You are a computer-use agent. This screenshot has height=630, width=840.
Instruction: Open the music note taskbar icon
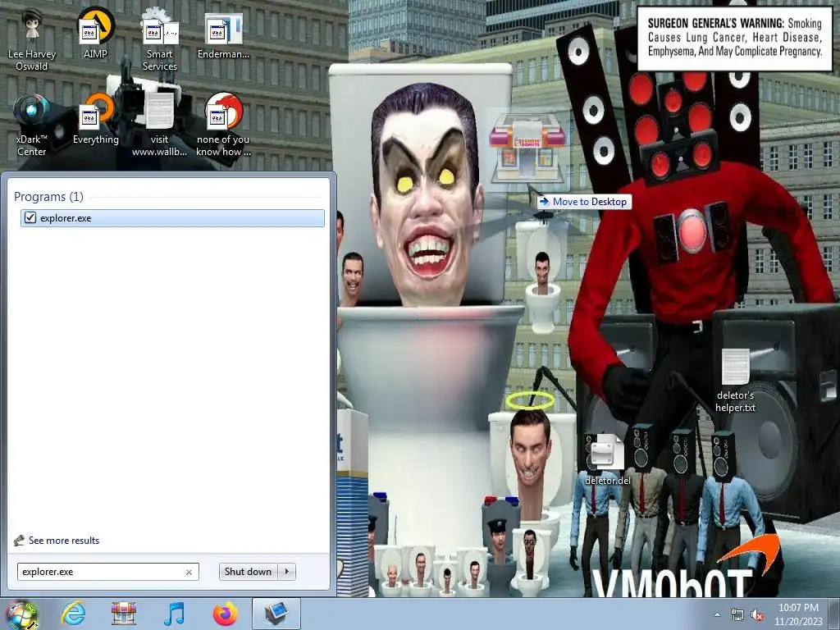tap(174, 614)
